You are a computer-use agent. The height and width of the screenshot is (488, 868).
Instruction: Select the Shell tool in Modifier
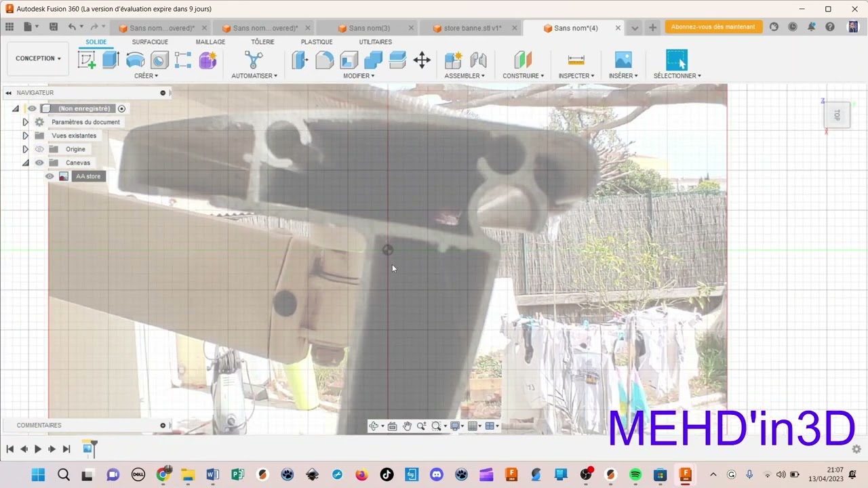click(349, 60)
